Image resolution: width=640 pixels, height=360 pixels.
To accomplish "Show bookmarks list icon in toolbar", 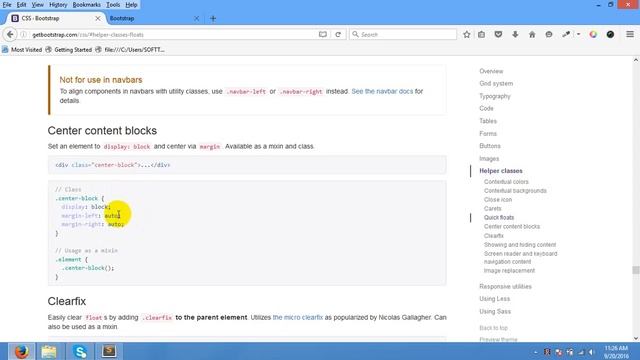I will tap(482, 35).
